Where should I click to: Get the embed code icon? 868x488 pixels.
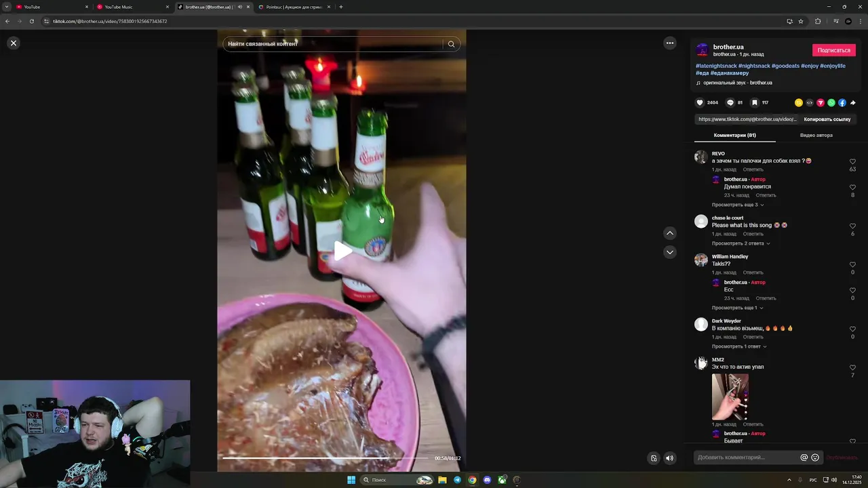810,103
